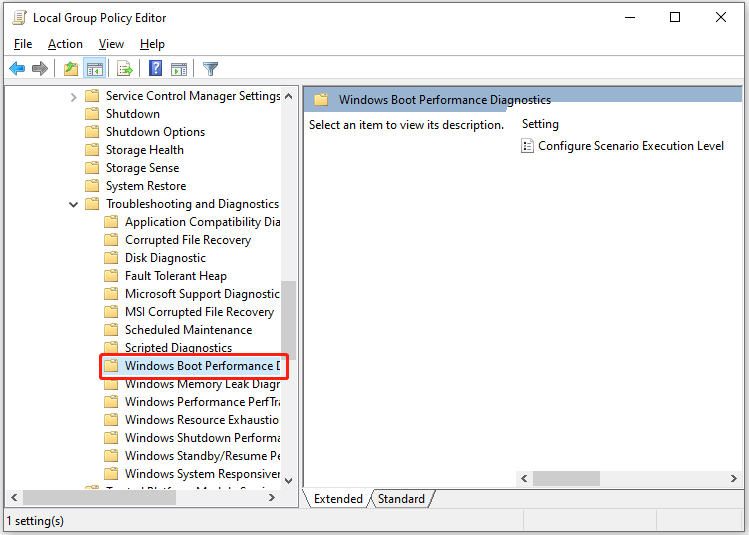Viewport: 749px width, 535px height.
Task: Click folder icon beside Storage Health
Action: click(92, 150)
